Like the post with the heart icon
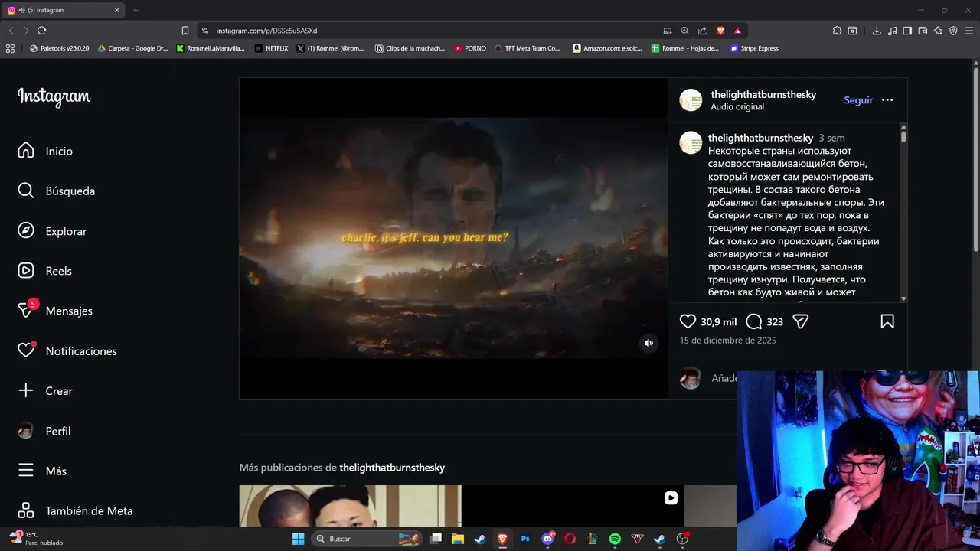The height and width of the screenshot is (551, 980). (x=688, y=321)
